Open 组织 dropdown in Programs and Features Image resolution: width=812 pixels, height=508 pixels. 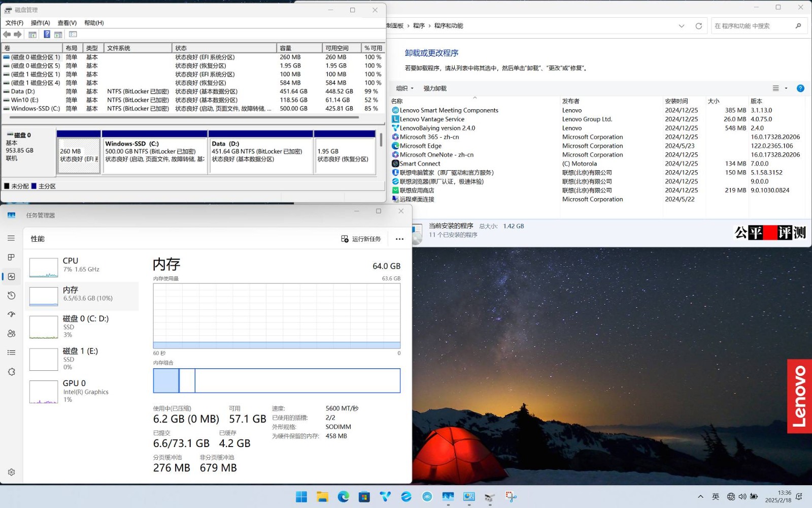[405, 88]
